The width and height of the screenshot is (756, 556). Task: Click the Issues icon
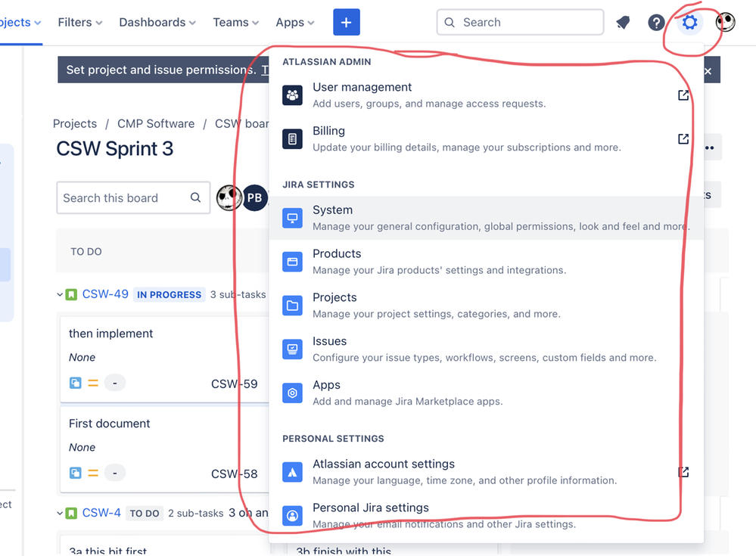click(x=292, y=349)
